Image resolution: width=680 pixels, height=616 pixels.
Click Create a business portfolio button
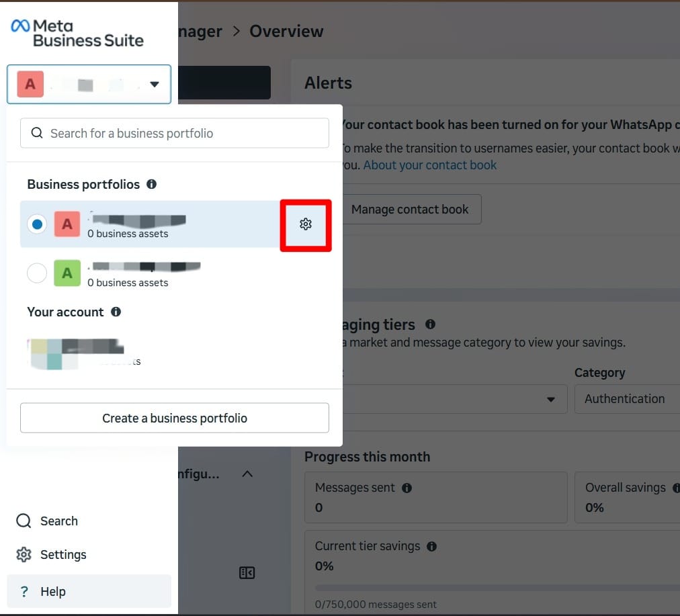tap(174, 418)
